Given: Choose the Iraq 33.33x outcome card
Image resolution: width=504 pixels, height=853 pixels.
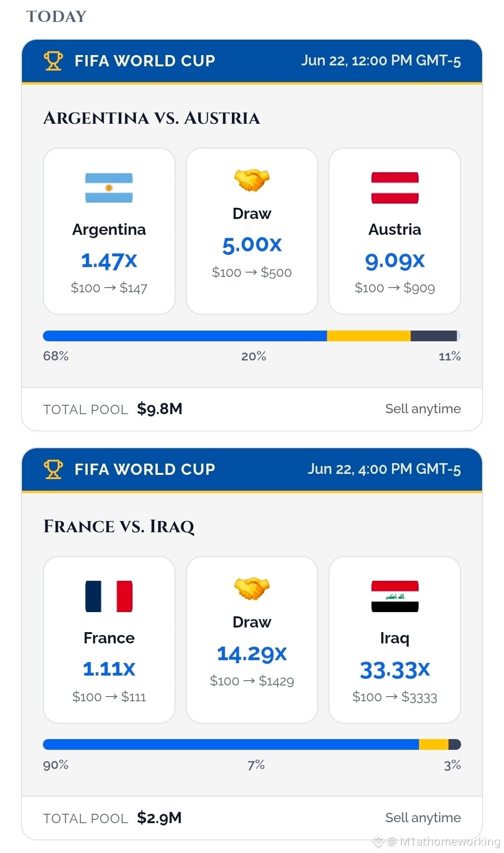Looking at the screenshot, I should 395,640.
